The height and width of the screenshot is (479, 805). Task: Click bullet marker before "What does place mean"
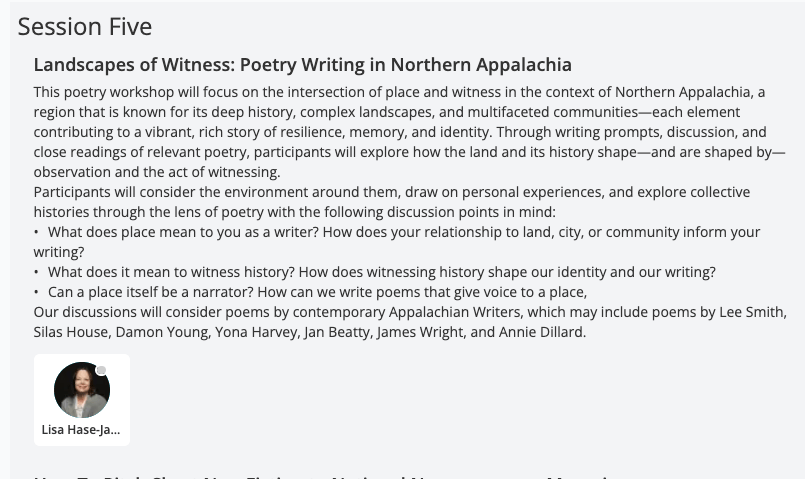37,232
